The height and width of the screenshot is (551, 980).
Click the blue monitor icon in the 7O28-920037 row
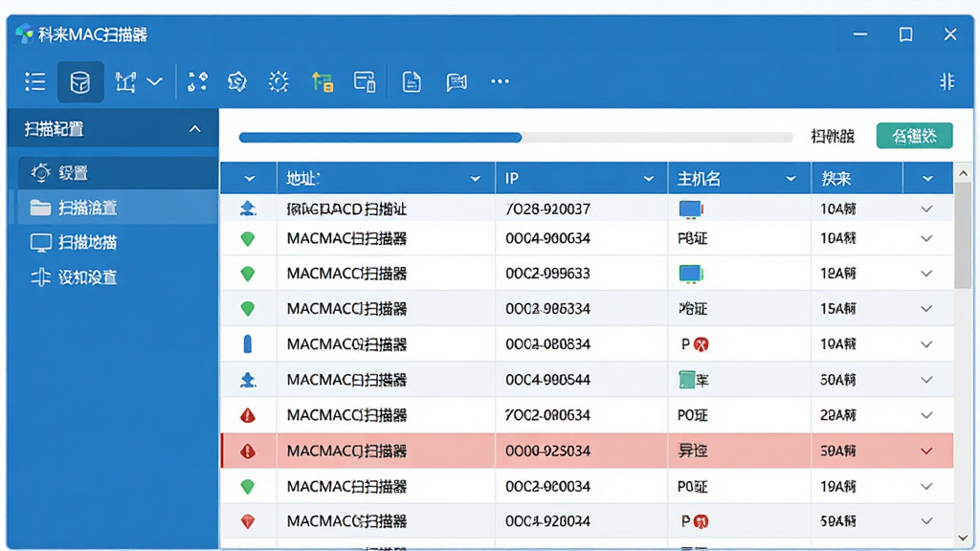[691, 209]
